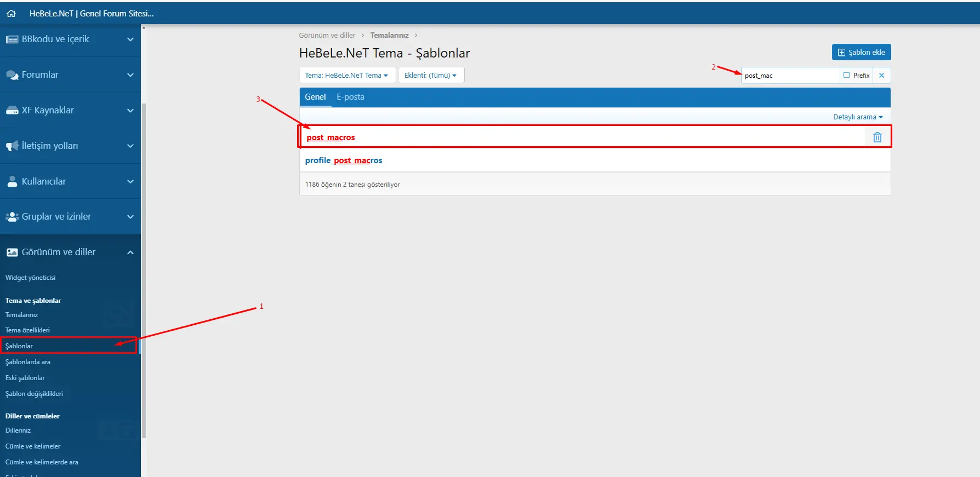
Task: Clear the template filter with the X
Action: click(x=881, y=76)
